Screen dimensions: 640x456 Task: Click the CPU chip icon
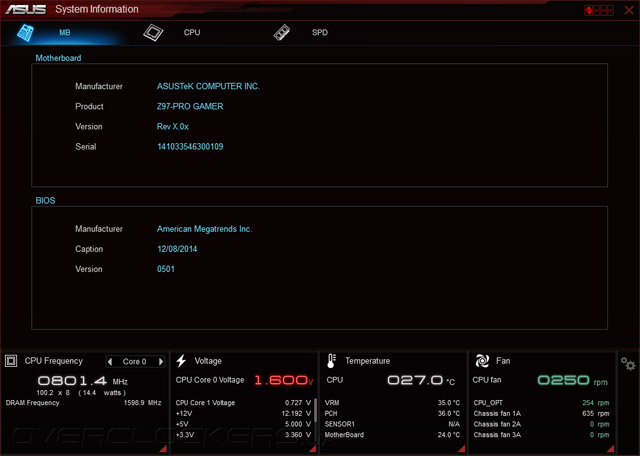(x=153, y=33)
